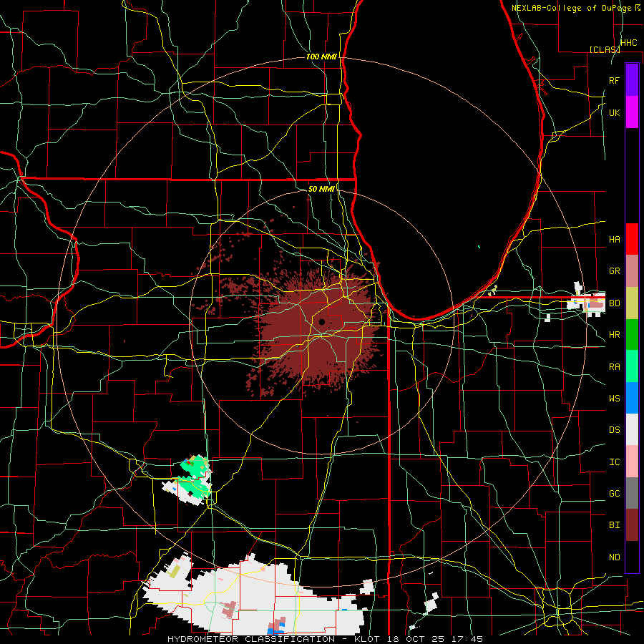Click the RA legend label
The image size is (644, 644).
click(x=614, y=367)
